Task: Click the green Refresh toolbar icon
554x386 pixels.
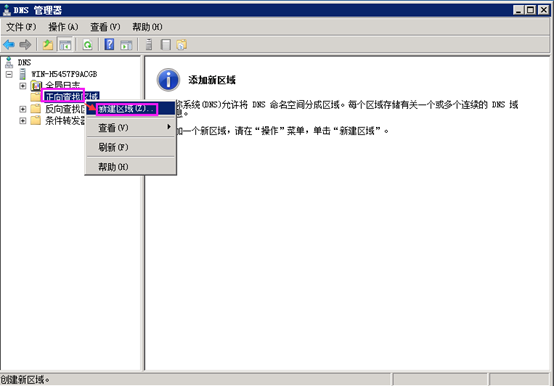Action: [87, 45]
